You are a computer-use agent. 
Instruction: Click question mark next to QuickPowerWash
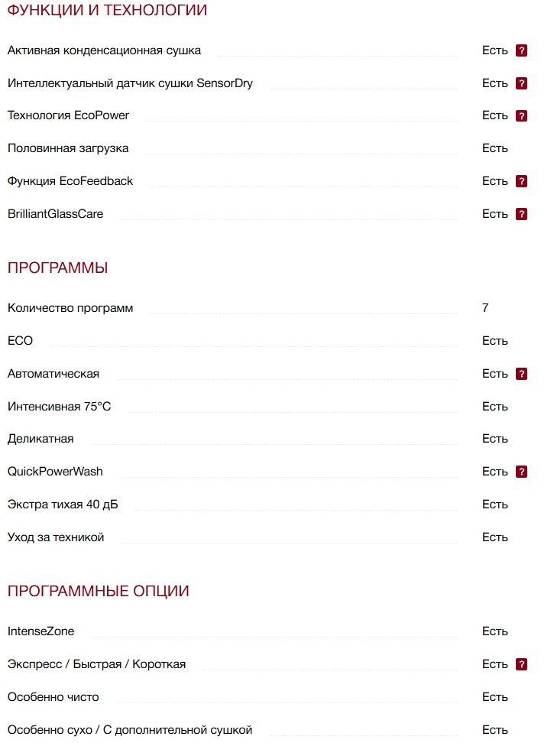[x=521, y=472]
